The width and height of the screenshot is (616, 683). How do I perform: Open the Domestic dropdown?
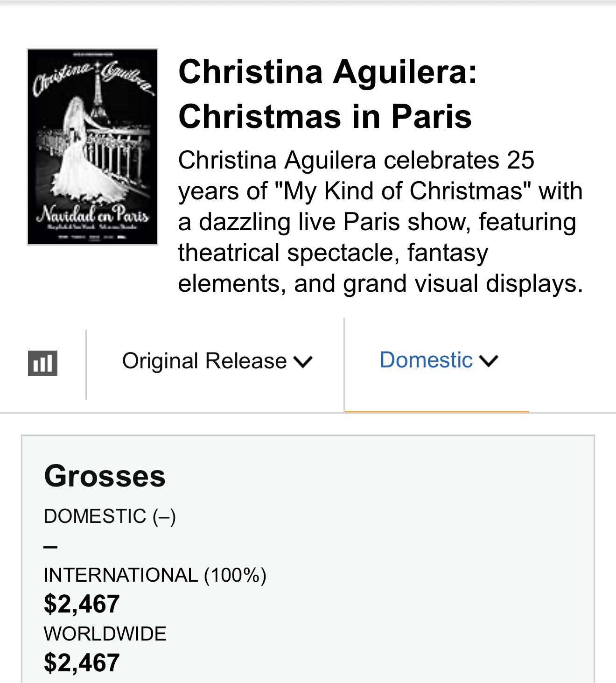[426, 360]
